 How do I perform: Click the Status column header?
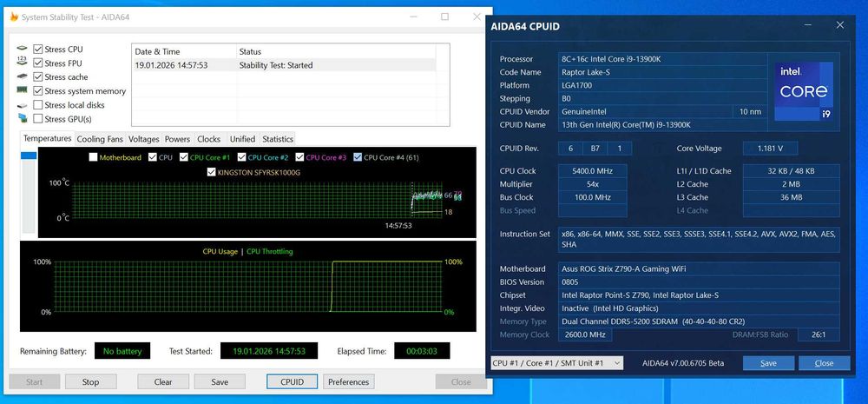click(336, 51)
